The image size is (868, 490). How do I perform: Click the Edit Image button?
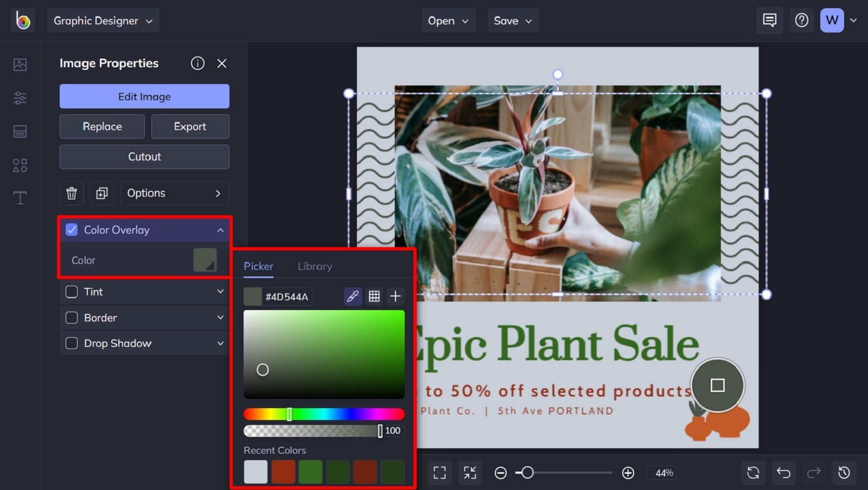(144, 96)
